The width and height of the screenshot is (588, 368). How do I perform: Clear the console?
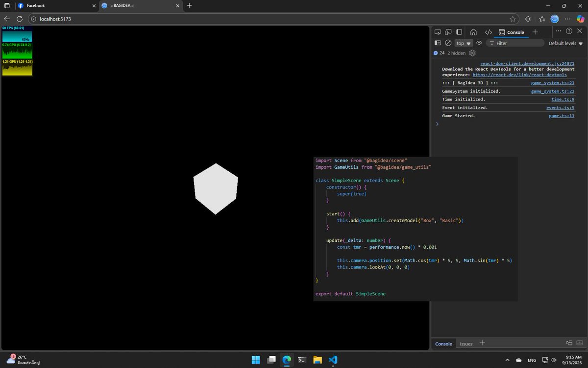[x=448, y=43]
